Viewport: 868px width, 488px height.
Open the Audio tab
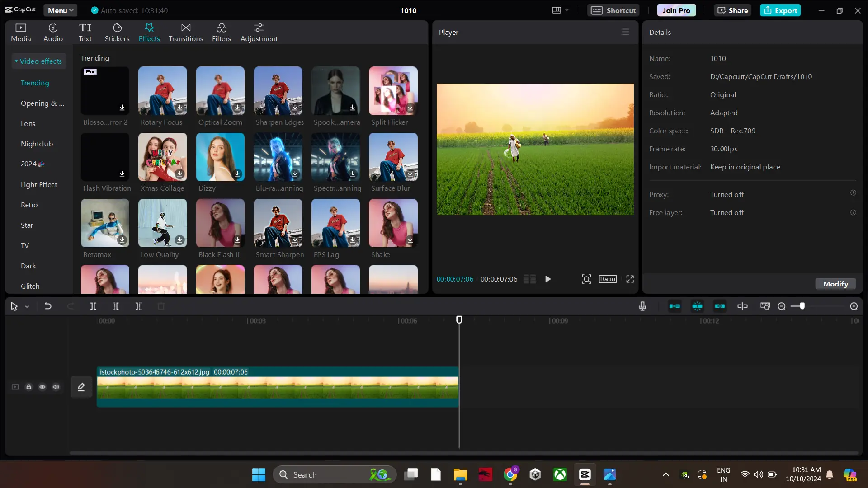(53, 33)
